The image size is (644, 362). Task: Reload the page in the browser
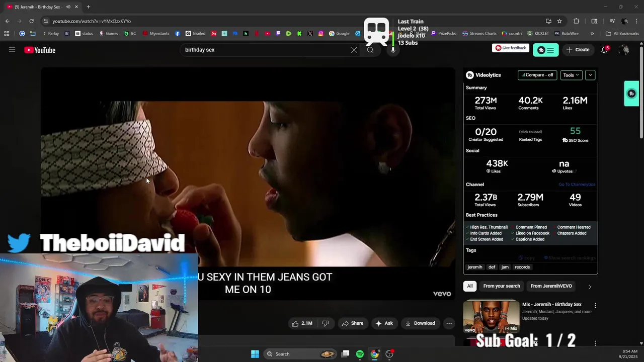(x=31, y=21)
